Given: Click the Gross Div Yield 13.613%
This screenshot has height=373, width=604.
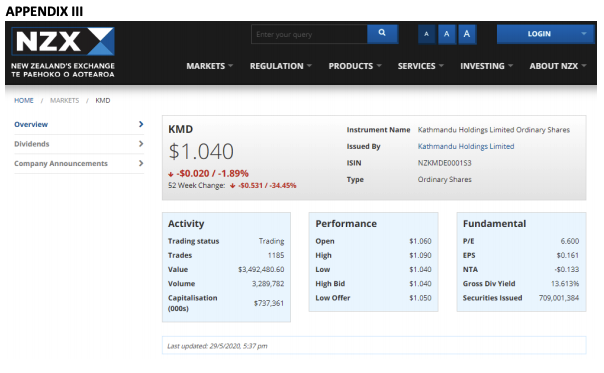Looking at the screenshot, I should click(565, 284).
